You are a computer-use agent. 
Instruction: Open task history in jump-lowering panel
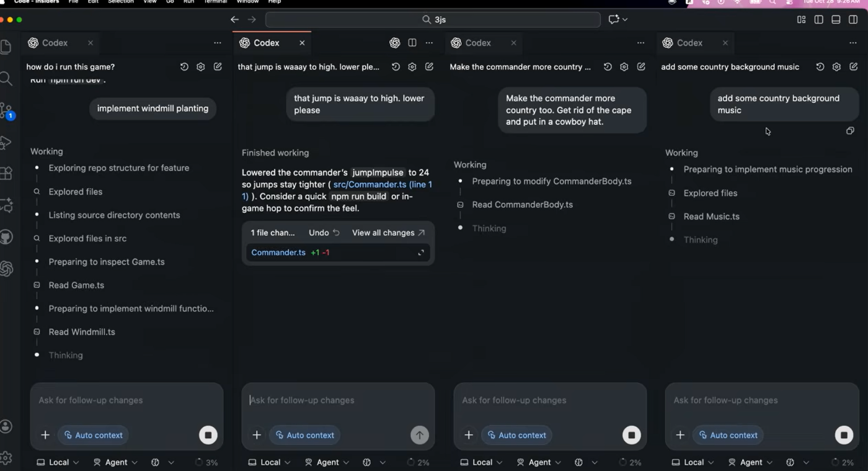pos(396,67)
